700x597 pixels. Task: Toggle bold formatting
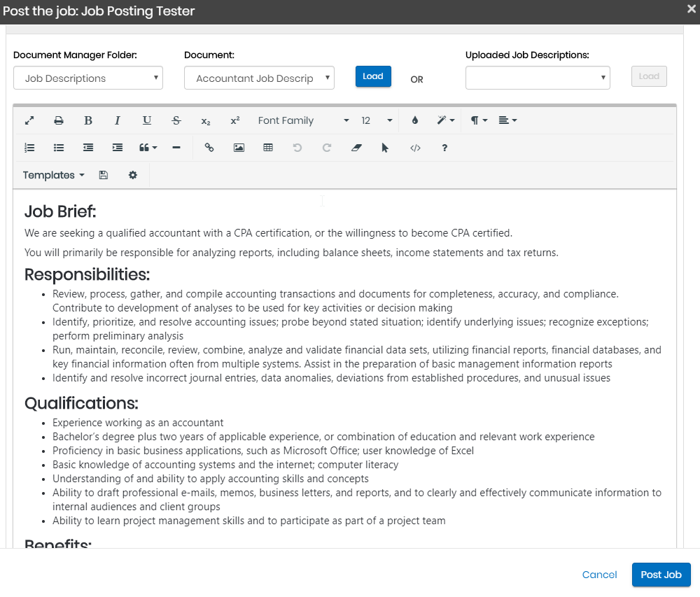click(88, 120)
